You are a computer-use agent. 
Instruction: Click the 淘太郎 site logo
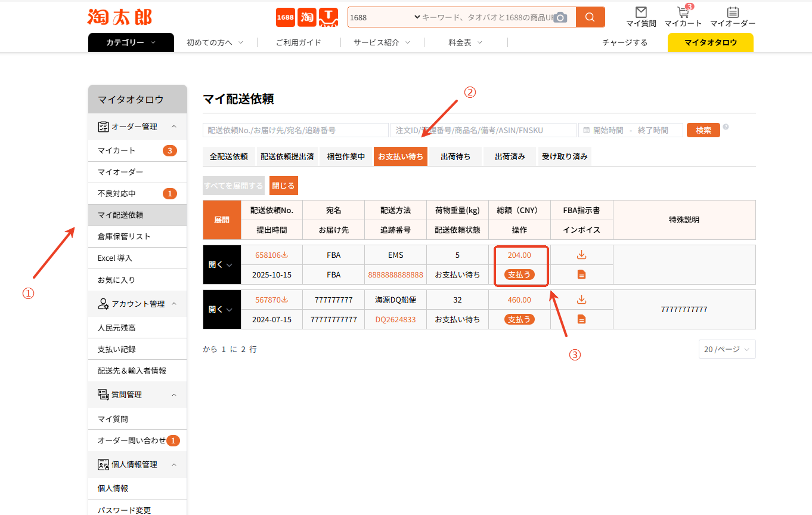pos(120,17)
